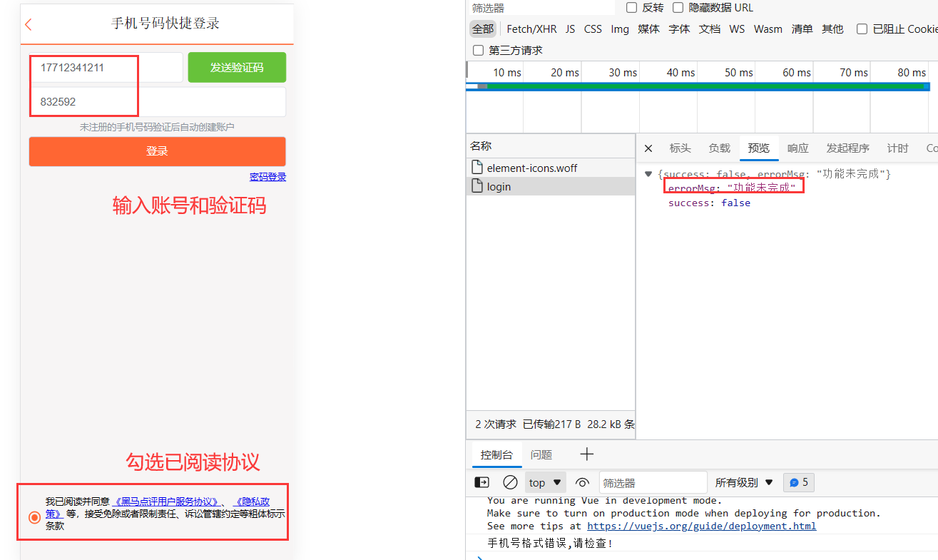Switch to the 响应 tab
The image size is (938, 560).
(797, 148)
